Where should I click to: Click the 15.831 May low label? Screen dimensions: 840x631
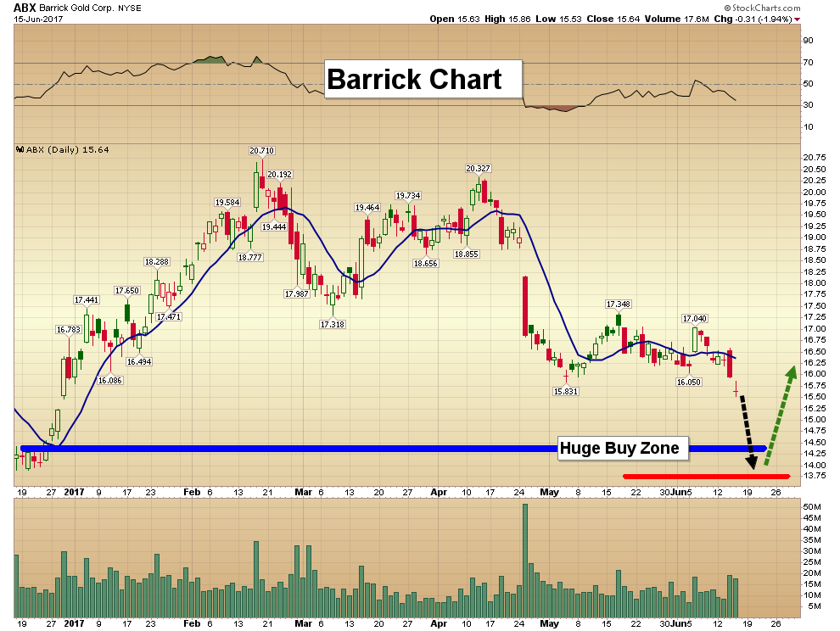pos(566,392)
